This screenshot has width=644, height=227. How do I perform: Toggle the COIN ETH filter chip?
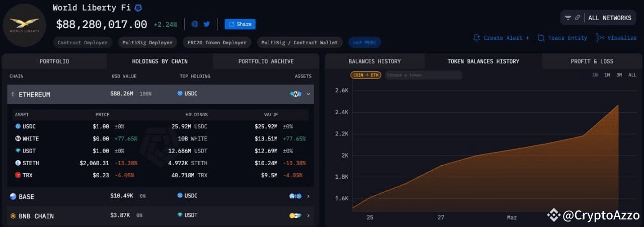(366, 75)
